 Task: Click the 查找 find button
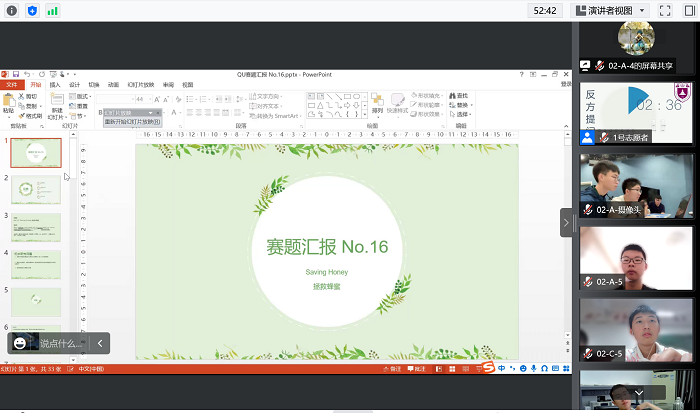tap(458, 96)
